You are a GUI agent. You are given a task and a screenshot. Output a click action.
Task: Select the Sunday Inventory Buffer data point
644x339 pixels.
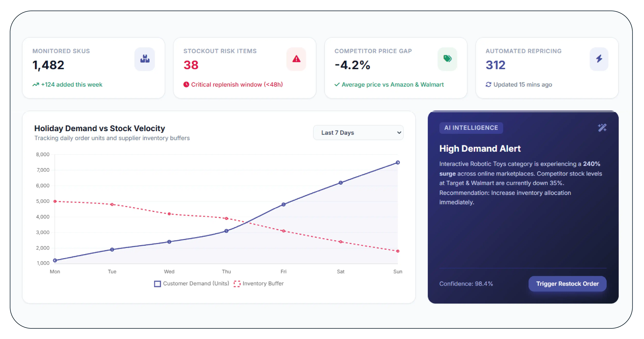398,251
